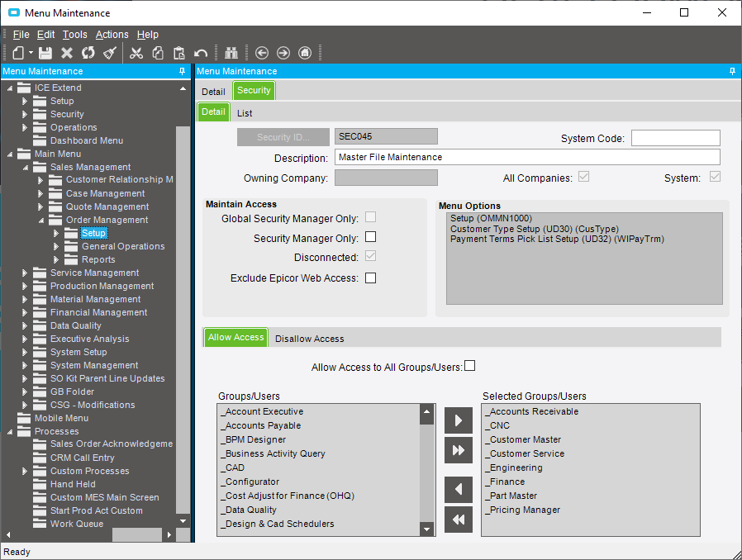Click the Dashboard Menu folder icon
This screenshot has width=742, height=560.
click(x=40, y=140)
